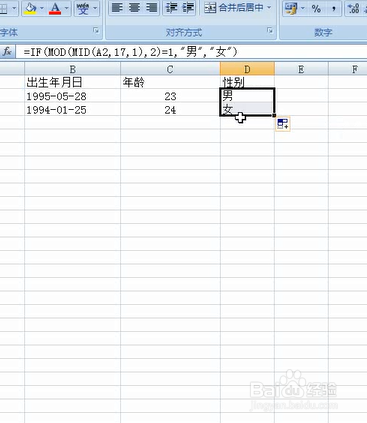
Task: Decrease indent
Action: point(172,8)
